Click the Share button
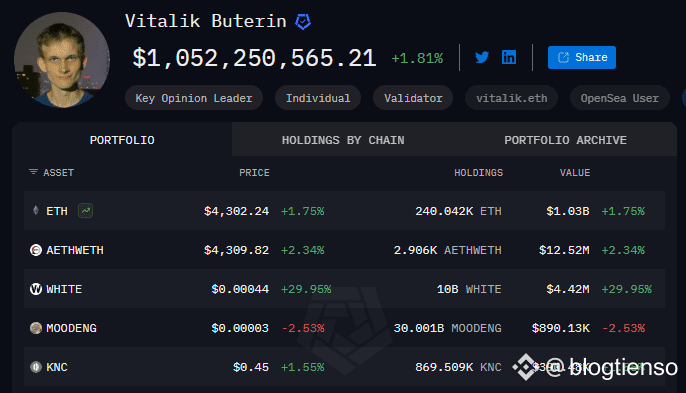The height and width of the screenshot is (393, 686). 582,57
